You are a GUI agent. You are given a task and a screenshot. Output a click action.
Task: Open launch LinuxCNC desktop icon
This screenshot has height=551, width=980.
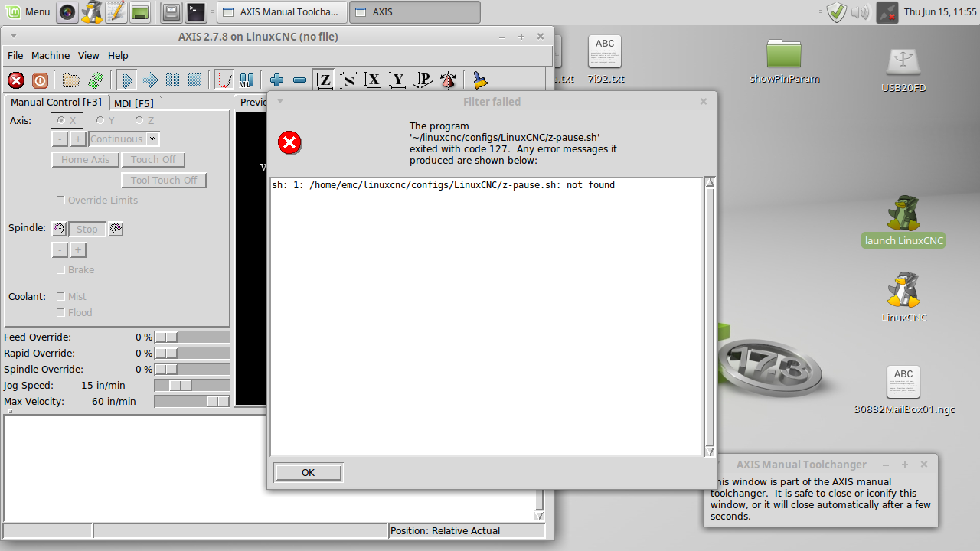click(903, 221)
